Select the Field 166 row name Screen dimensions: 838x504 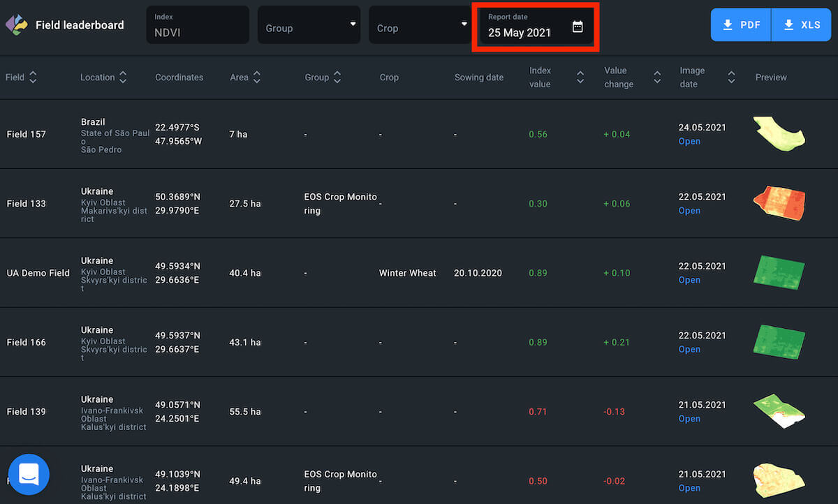click(27, 343)
